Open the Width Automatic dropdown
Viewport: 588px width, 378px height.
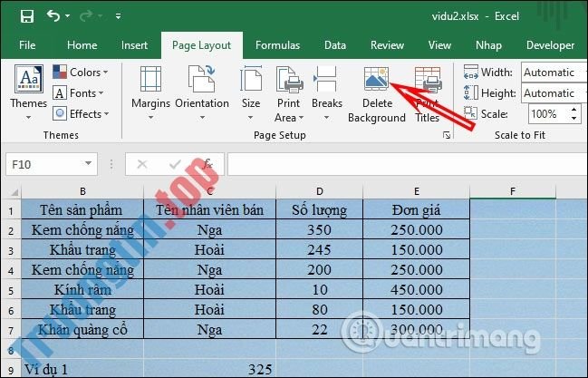click(x=554, y=73)
